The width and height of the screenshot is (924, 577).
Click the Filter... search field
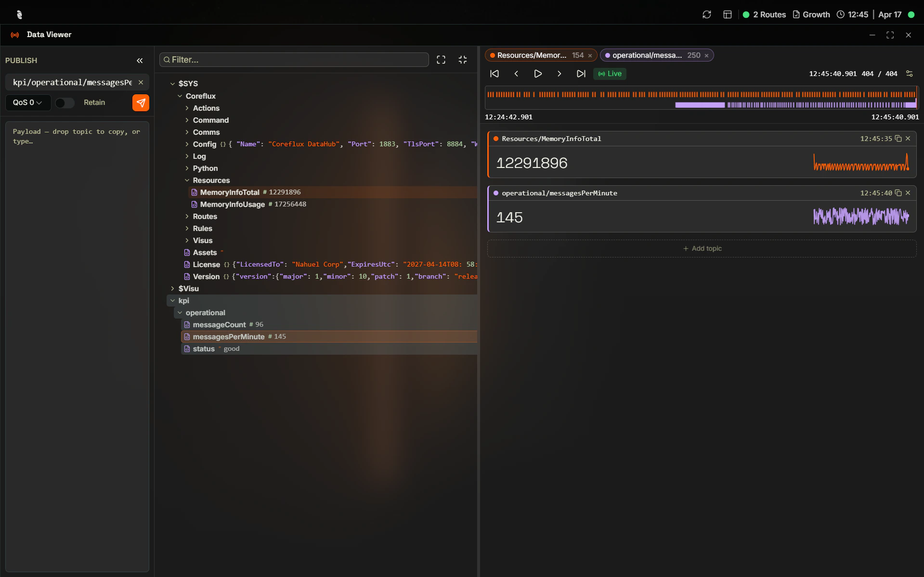click(x=294, y=59)
